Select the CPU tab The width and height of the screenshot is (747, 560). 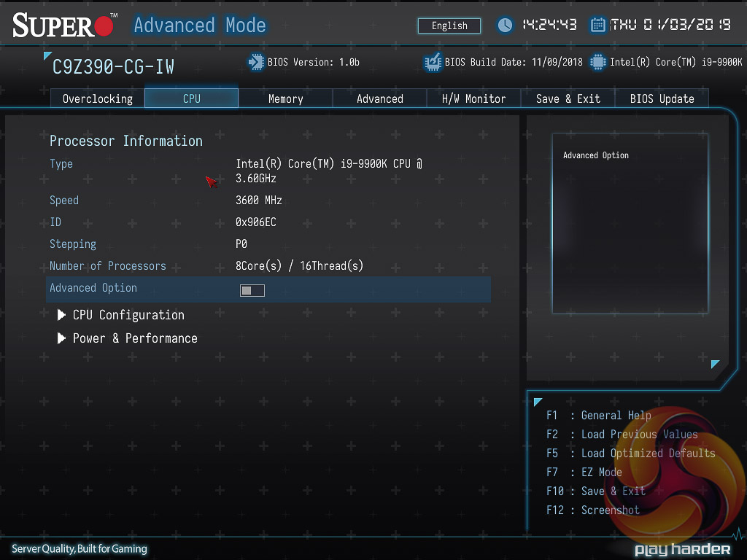pos(192,98)
